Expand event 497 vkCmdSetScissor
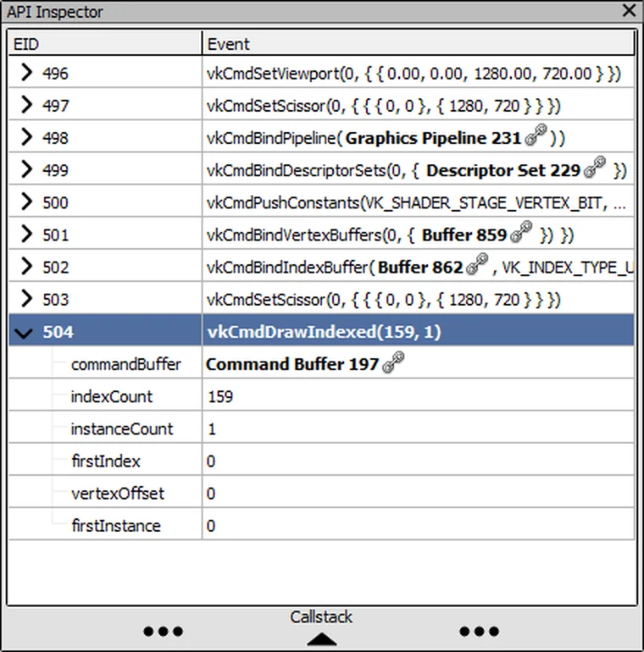The width and height of the screenshot is (644, 652). pyautogui.click(x=26, y=105)
